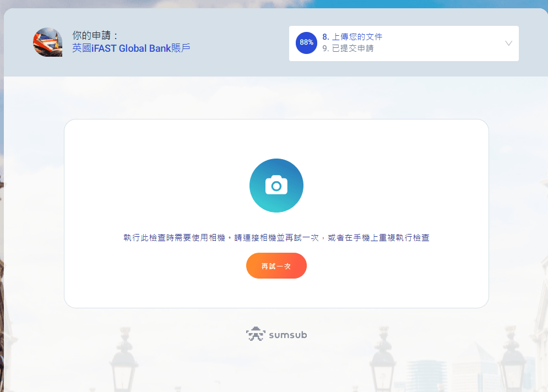Image resolution: width=548 pixels, height=392 pixels.
Task: Select step 8. 上傳您的文件
Action: [352, 37]
